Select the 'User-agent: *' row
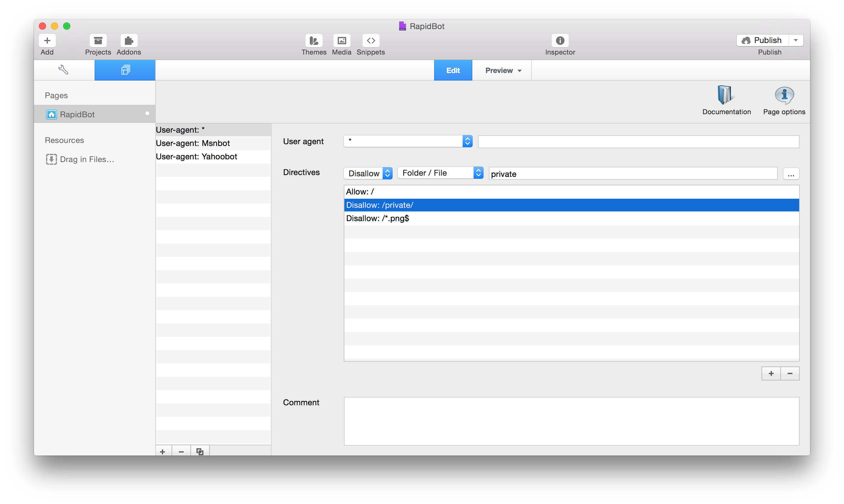844x504 pixels. pos(213,130)
